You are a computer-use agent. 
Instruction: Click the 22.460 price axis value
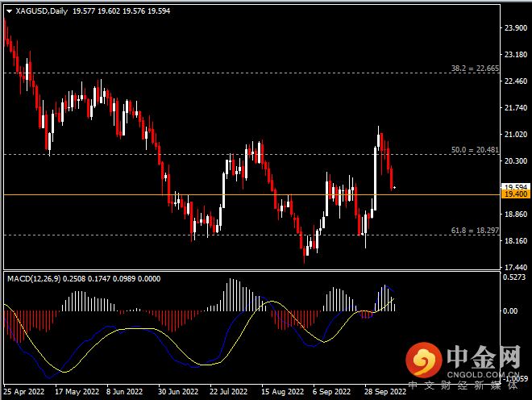[x=516, y=81]
